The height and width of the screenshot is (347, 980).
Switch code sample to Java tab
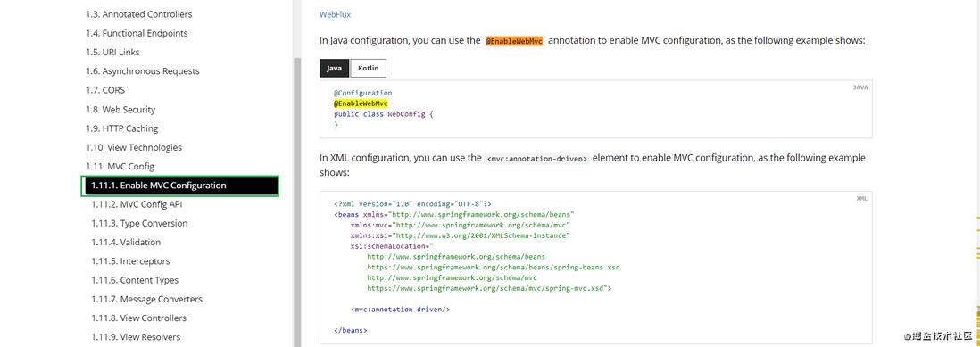point(335,68)
